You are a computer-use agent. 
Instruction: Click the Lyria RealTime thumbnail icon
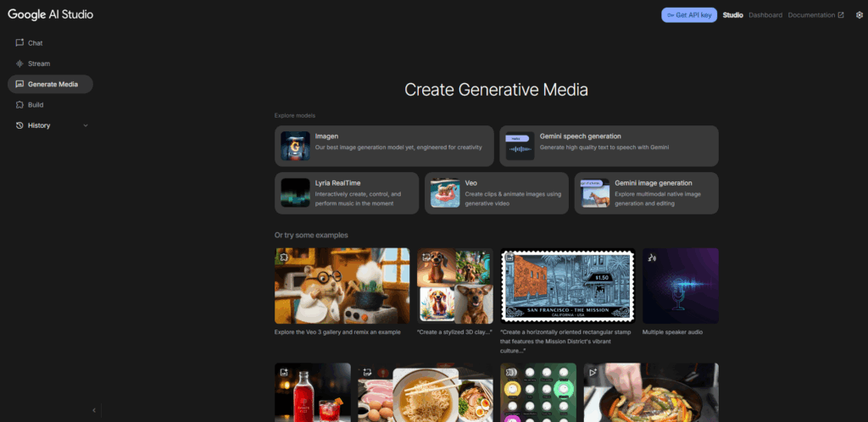tap(295, 192)
